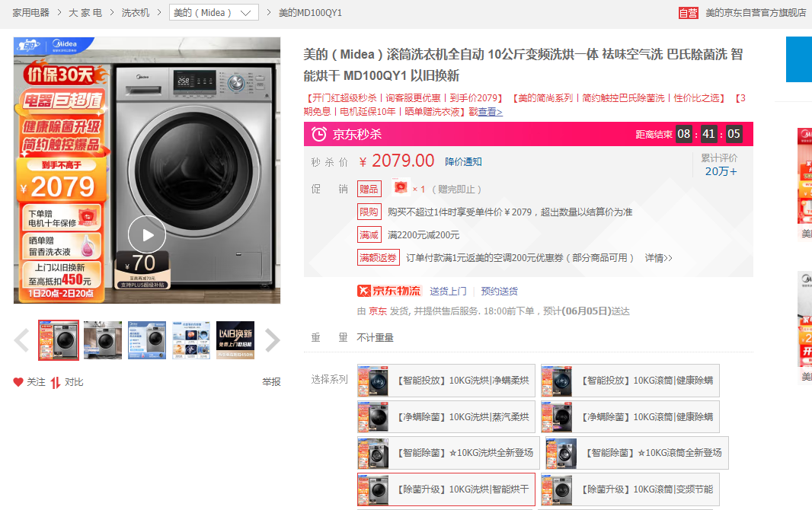Click the red 京东 shipper link
The image size is (812, 510).
click(x=378, y=311)
